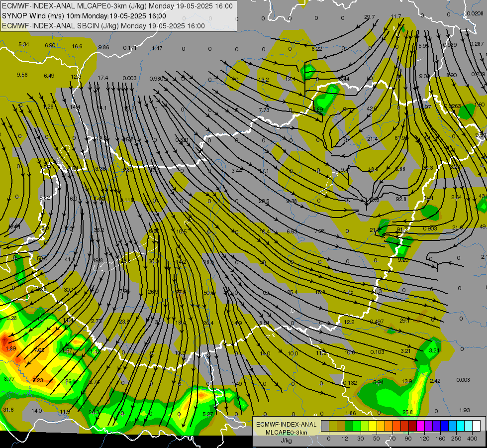Viewport: 487px width, 448px height.
Task: Click the map value 9.56
Action: point(22,75)
